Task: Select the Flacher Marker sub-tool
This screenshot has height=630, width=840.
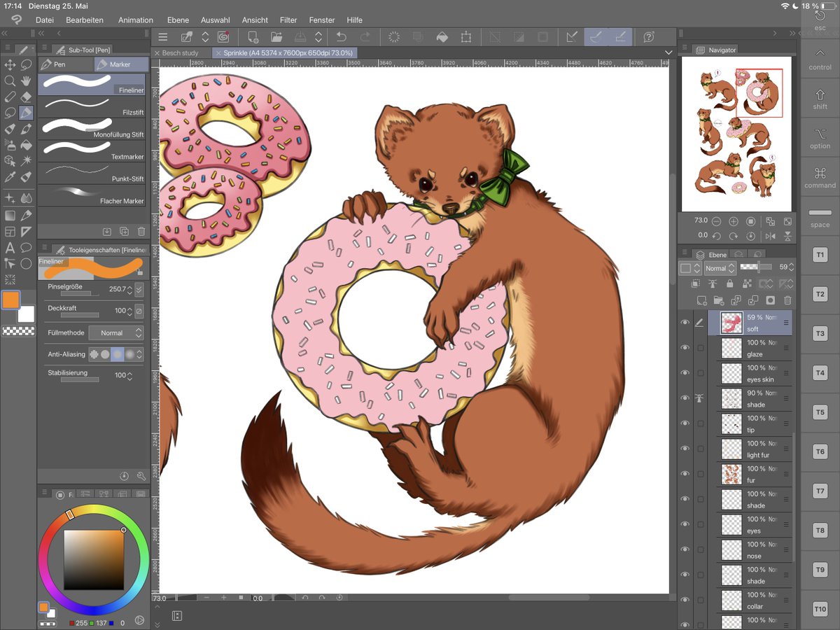Action: click(92, 195)
